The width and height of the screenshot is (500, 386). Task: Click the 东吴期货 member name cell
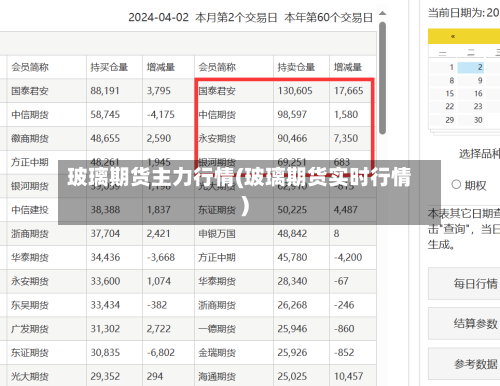(47, 305)
